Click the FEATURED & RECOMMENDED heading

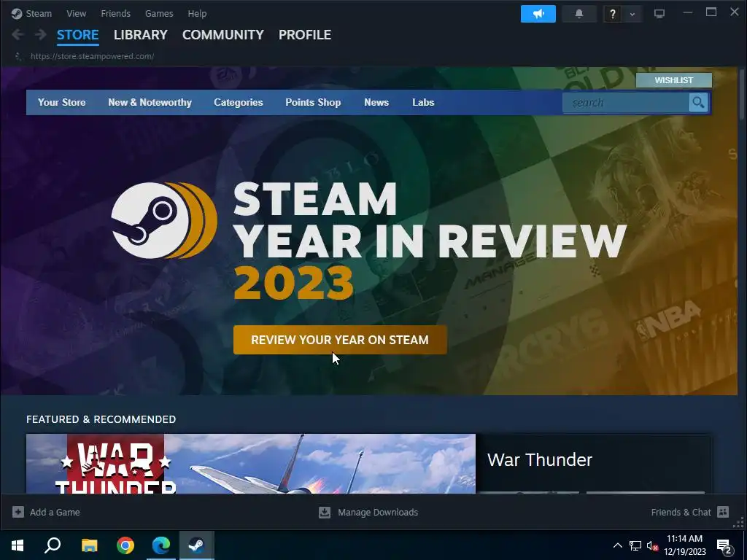(101, 419)
